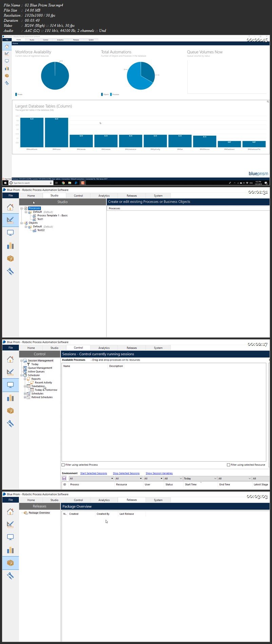Click the Show Session Variables link

[159, 473]
